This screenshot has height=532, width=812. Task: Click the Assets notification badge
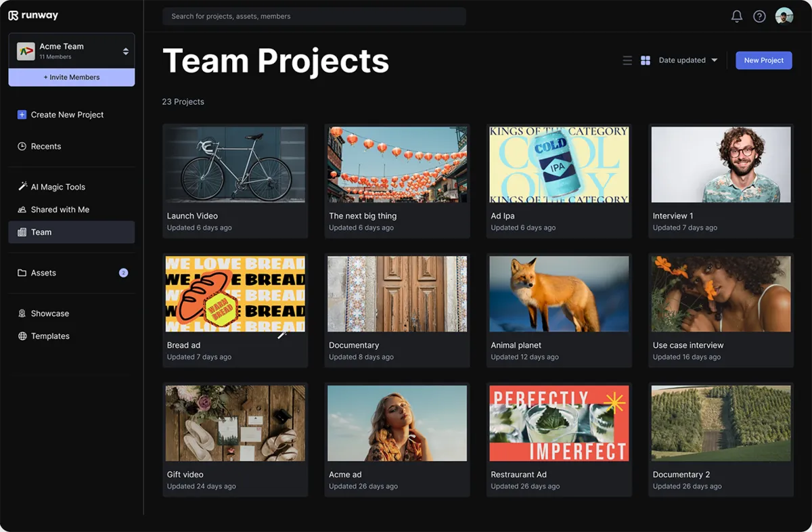[123, 273]
